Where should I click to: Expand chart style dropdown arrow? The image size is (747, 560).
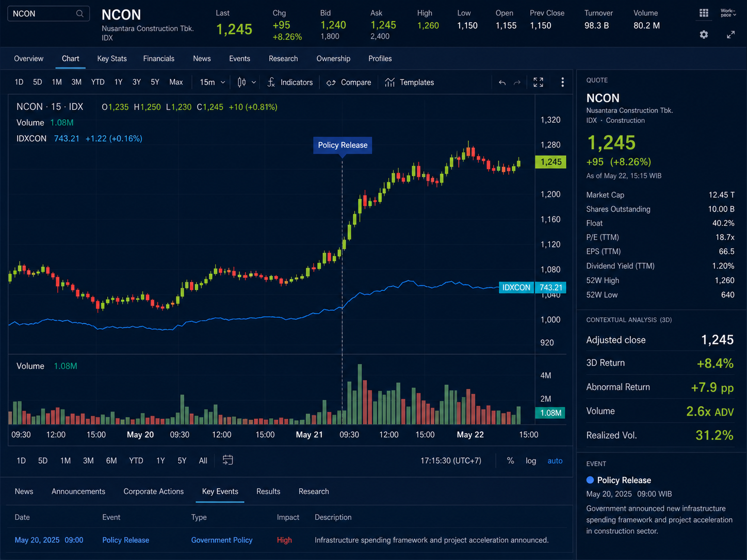[x=254, y=83]
